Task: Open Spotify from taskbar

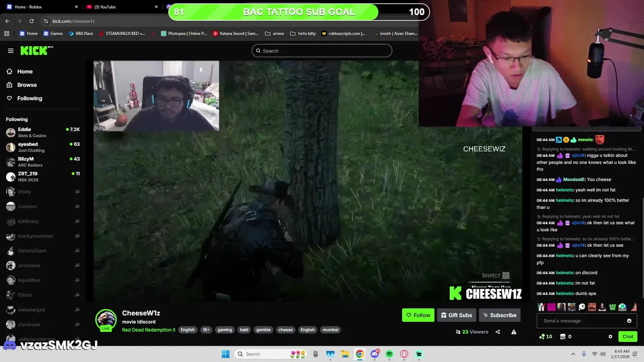Action: (389, 354)
